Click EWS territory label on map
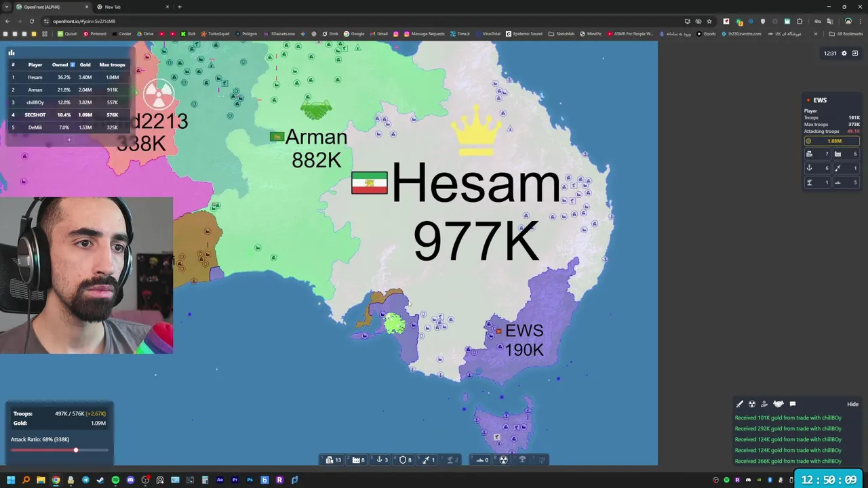Screen dimensions: 868x488 524,331
